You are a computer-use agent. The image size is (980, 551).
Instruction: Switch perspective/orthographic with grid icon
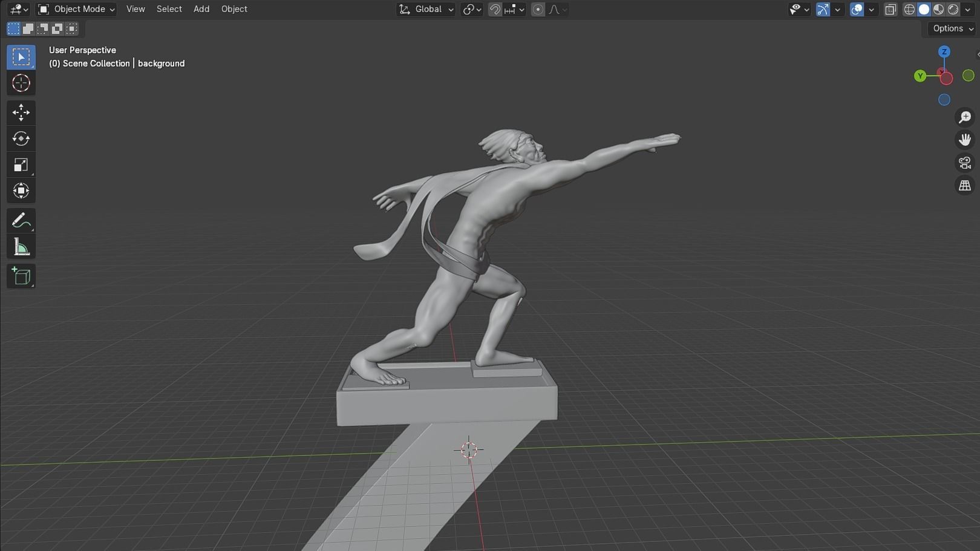click(x=965, y=186)
